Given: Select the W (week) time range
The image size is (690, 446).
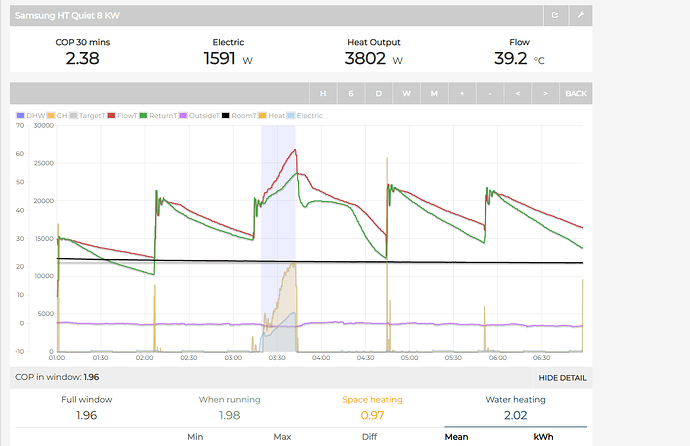Looking at the screenshot, I should pos(406,93).
